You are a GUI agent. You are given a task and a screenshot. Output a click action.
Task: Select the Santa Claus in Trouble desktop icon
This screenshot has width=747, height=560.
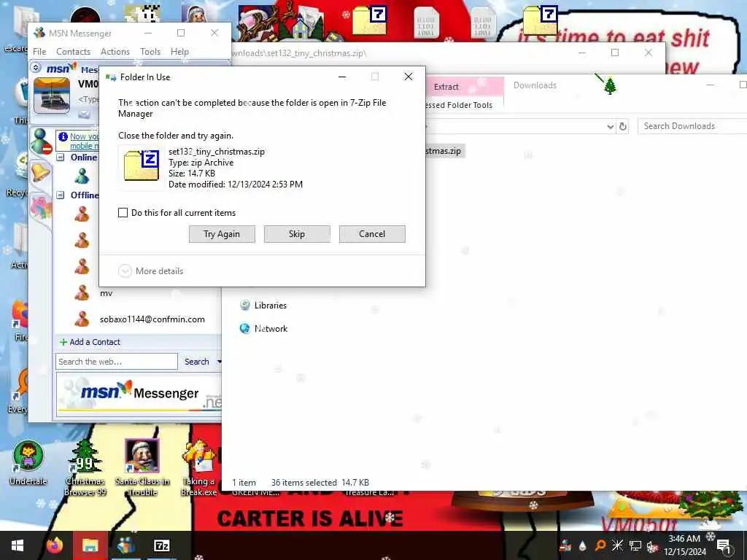coord(142,467)
